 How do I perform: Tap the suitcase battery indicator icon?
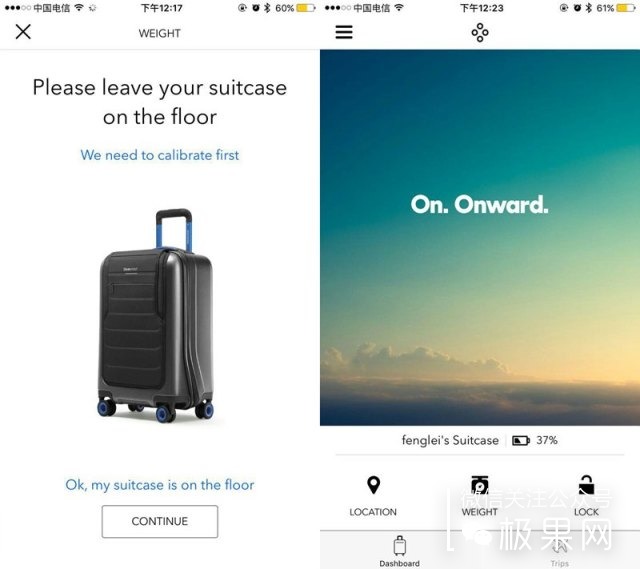click(x=521, y=440)
